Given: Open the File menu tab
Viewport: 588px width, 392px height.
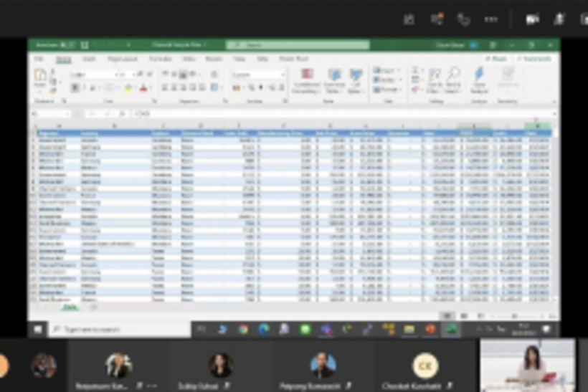Looking at the screenshot, I should click(39, 59).
